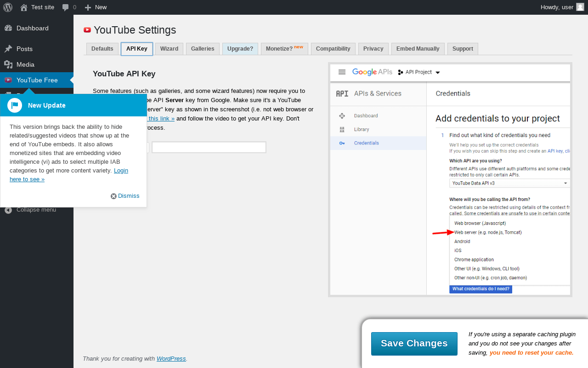Go to the Privacy tab
Viewport: 588px width, 368px height.
[373, 49]
